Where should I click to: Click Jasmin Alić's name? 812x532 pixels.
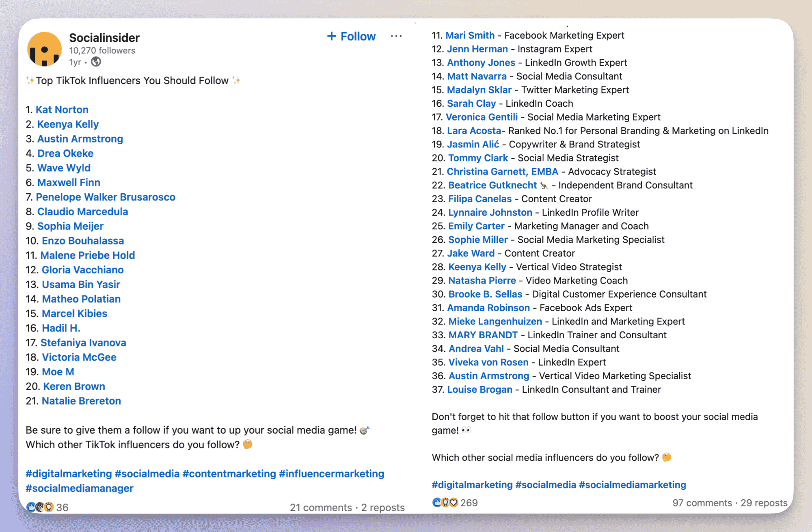click(x=473, y=144)
